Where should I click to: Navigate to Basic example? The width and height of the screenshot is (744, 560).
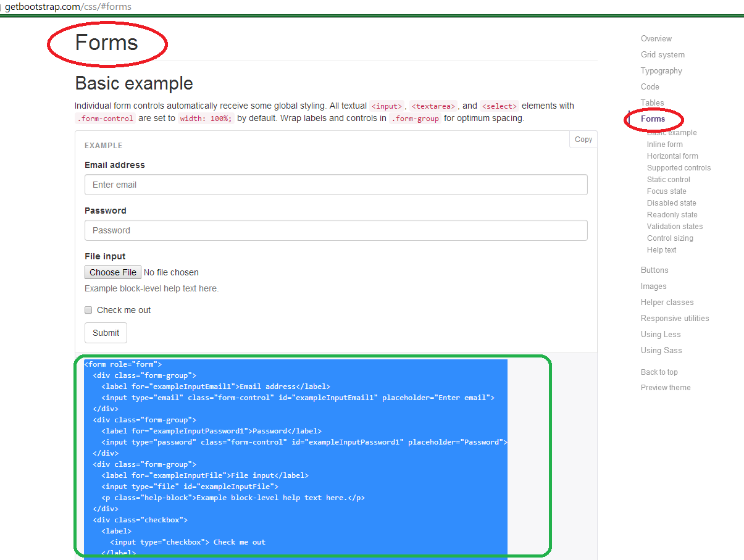[672, 132]
